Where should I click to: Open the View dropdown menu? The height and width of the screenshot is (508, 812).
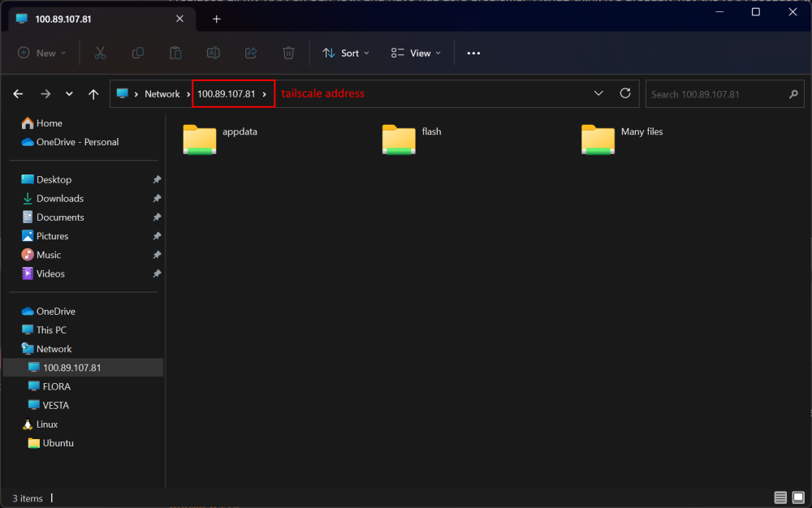point(416,53)
